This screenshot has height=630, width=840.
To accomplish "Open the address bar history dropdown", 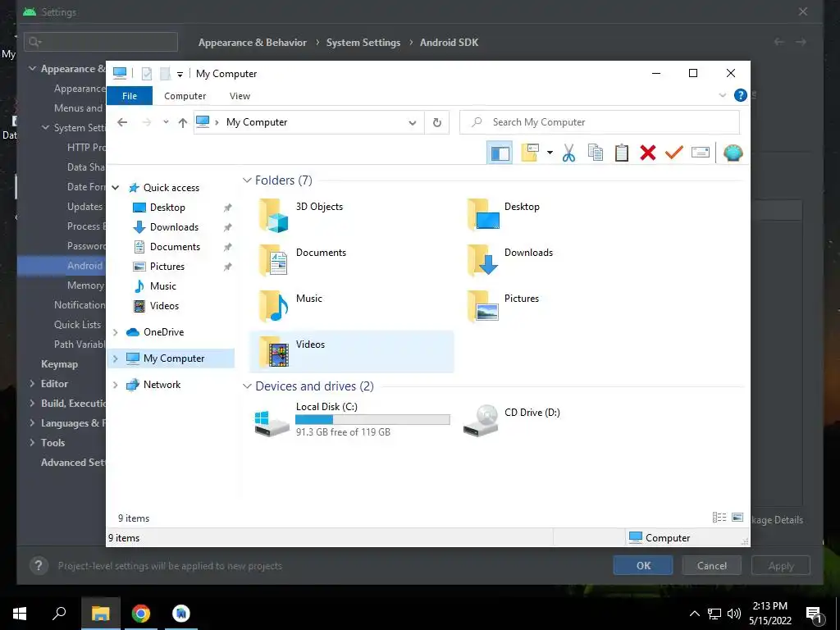I will tap(413, 123).
